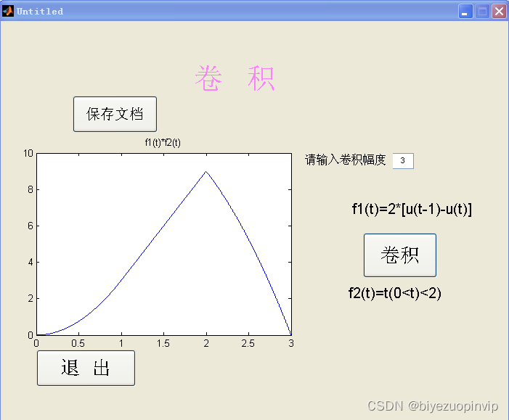The width and height of the screenshot is (509, 420).
Task: Click the f2(t)=t(0<t)<2) formula text
Action: 395,293
